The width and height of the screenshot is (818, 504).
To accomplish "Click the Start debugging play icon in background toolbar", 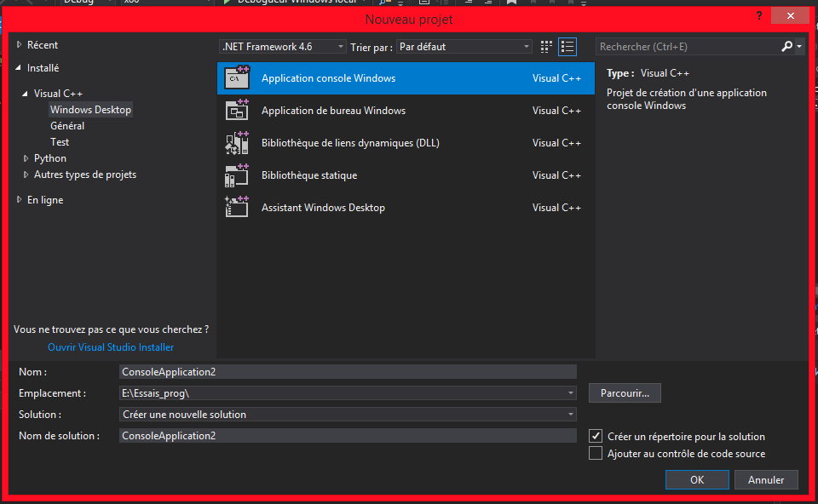I will (x=227, y=2).
